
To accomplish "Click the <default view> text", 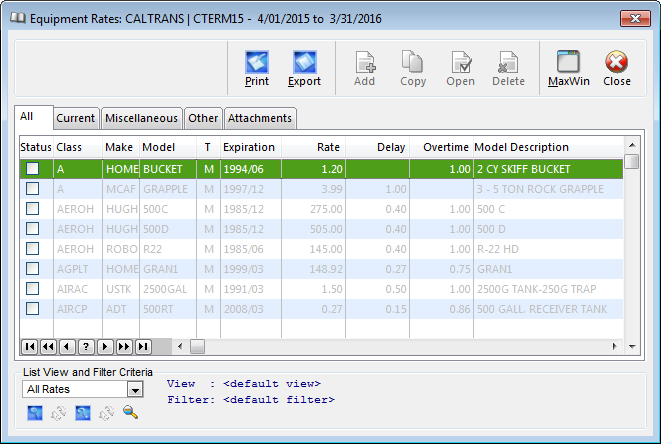I will (x=272, y=384).
